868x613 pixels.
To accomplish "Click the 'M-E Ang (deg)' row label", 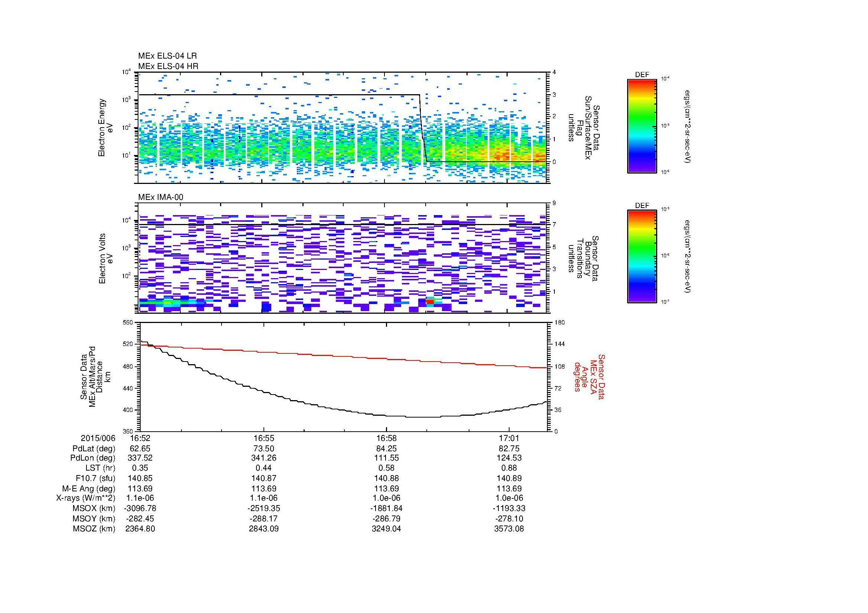I will 89,489.
